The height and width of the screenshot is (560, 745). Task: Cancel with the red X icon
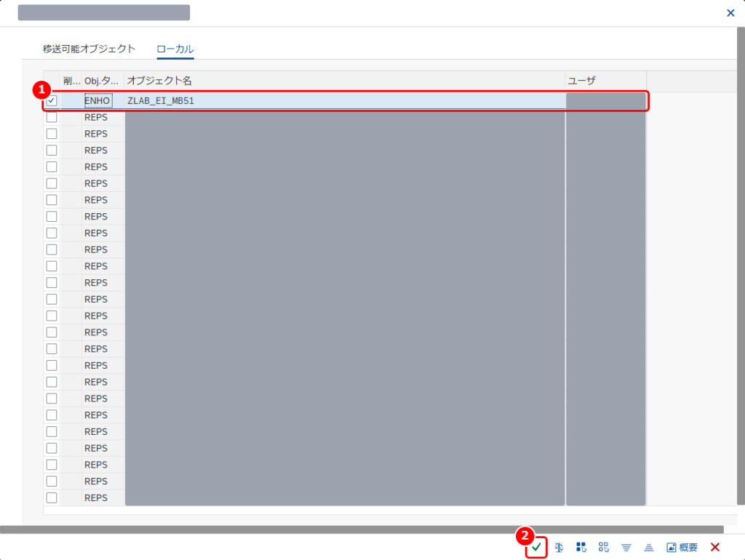coord(715,547)
